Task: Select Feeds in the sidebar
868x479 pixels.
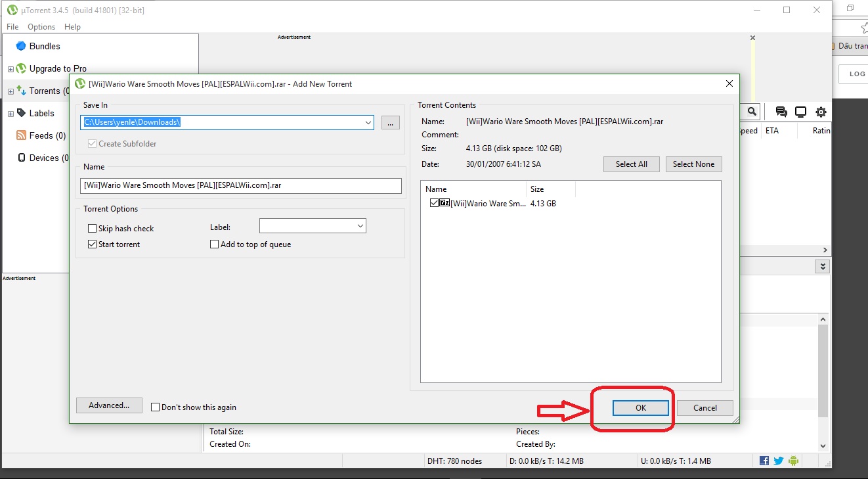Action: [x=46, y=135]
